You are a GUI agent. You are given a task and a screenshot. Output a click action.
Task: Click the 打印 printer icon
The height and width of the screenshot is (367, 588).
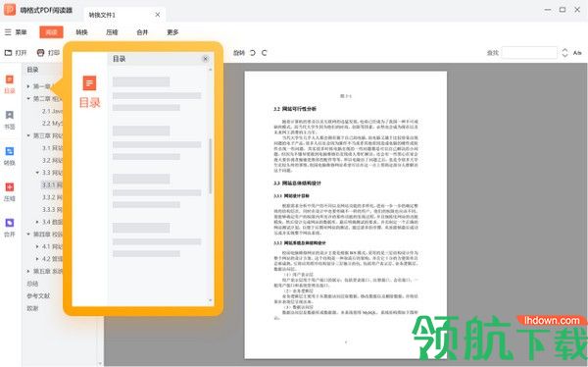pos(40,53)
